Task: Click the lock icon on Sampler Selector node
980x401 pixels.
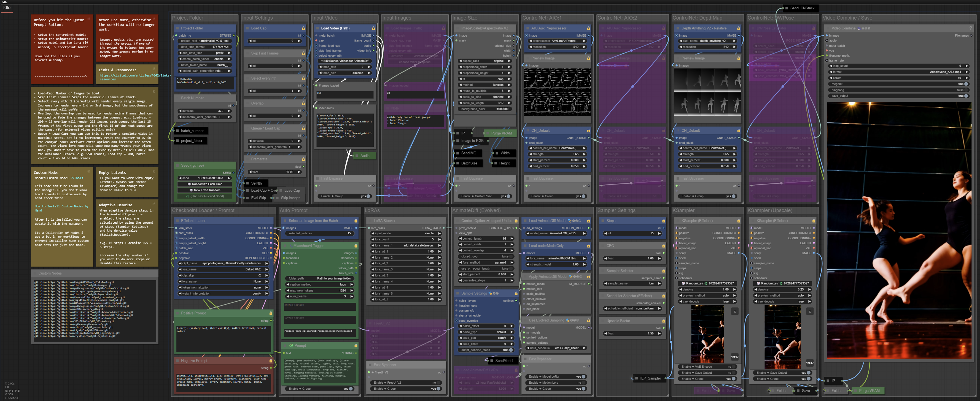Action: tap(663, 271)
